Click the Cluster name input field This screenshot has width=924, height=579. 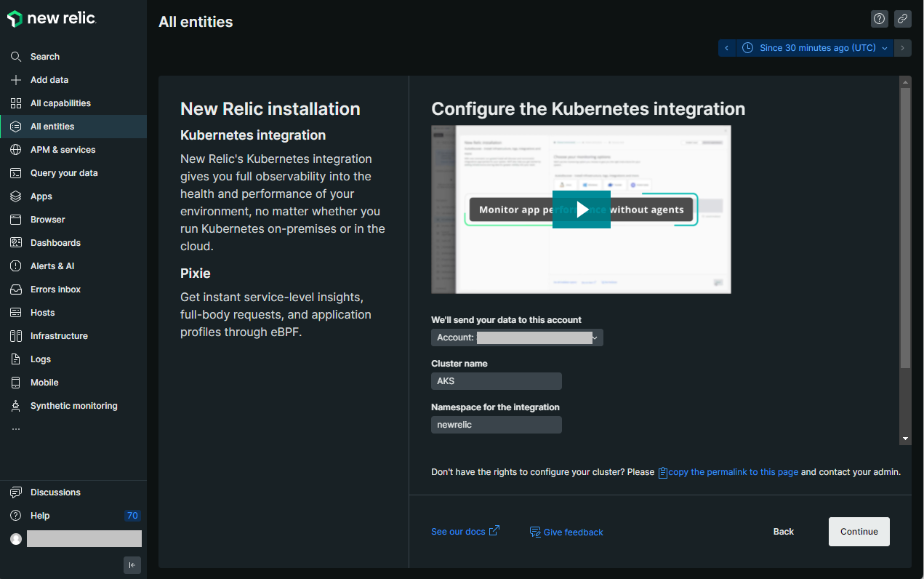point(496,381)
